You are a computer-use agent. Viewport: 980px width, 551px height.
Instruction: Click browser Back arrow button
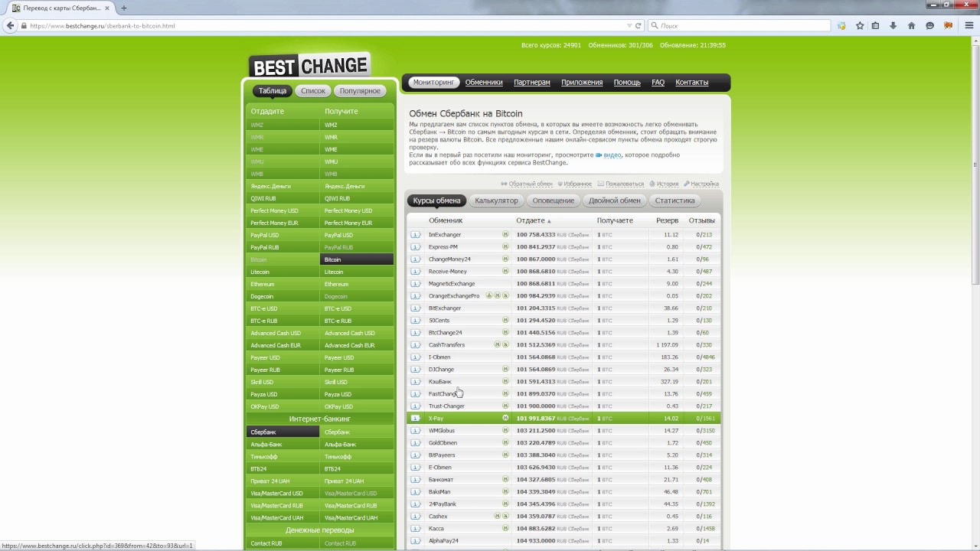click(10, 25)
